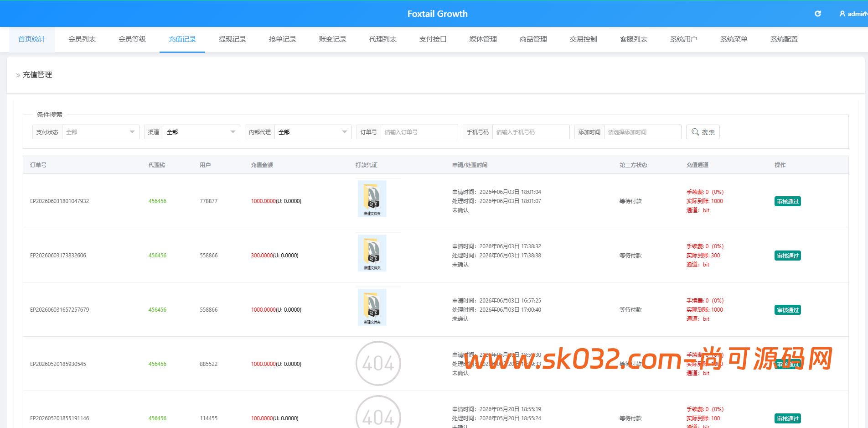Open the 商品管理 tab
868x428 pixels.
[x=533, y=39]
